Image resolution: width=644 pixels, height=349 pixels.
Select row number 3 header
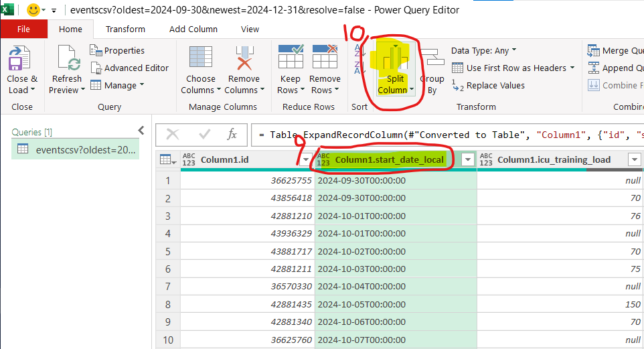pyautogui.click(x=167, y=216)
